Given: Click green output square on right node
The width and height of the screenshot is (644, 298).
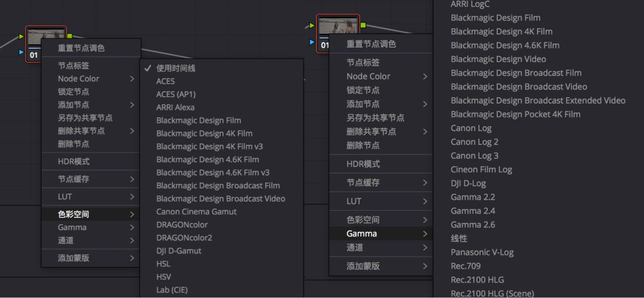Looking at the screenshot, I should point(363,26).
